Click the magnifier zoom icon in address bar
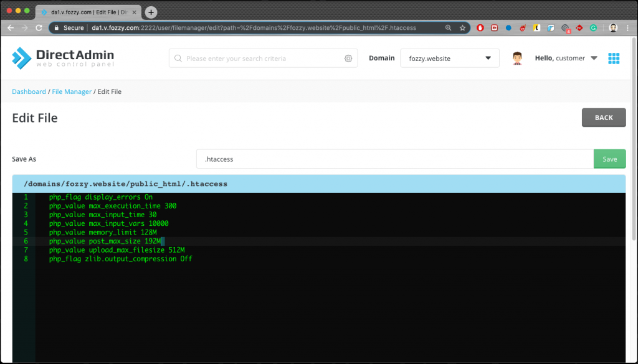The width and height of the screenshot is (638, 364). 449,27
